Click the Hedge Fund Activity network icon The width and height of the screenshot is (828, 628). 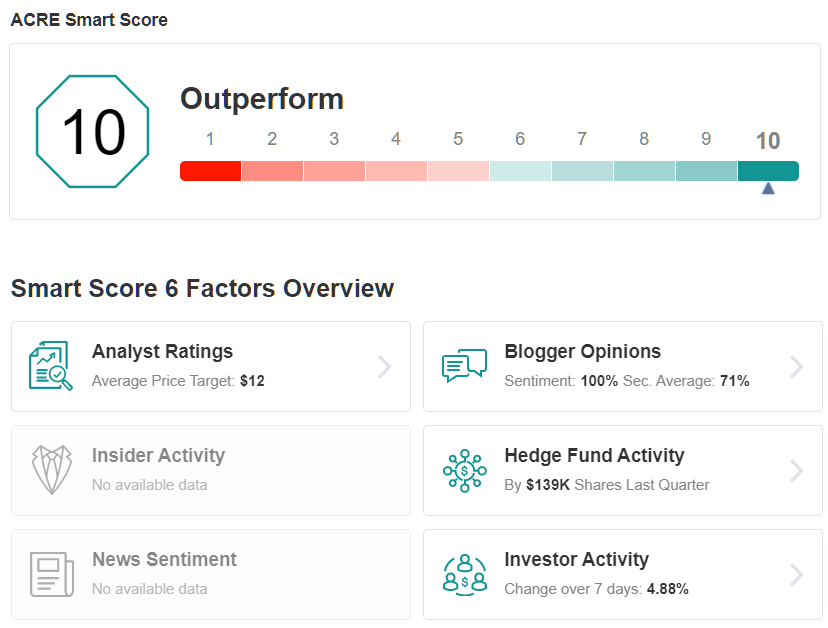pyautogui.click(x=465, y=470)
